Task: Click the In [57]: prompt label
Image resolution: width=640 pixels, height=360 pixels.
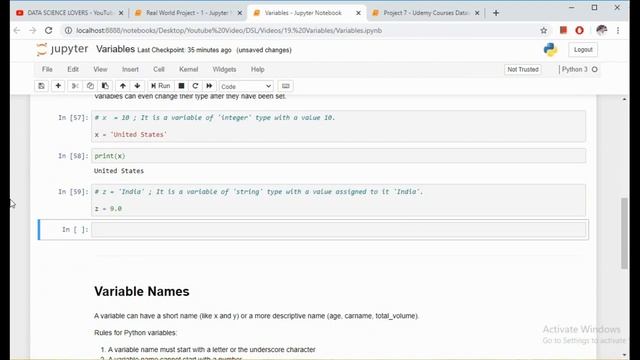Action: coord(73,118)
